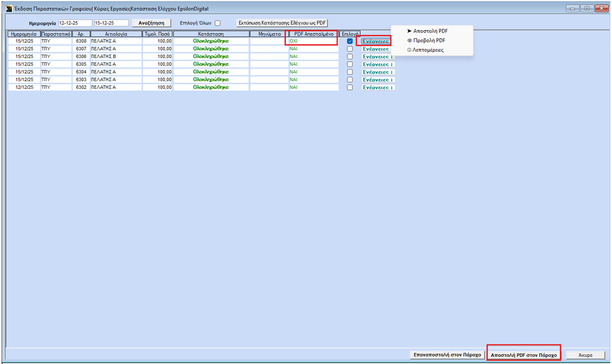Screen dimensions: 612x364
Task: Open the 'Ενέργειες' dropdown for invoice 6308
Action: coord(376,41)
